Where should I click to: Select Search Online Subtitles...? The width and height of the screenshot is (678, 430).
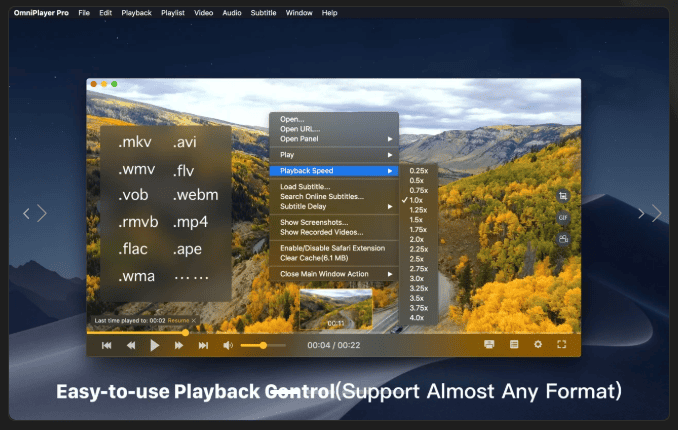[x=333, y=196]
